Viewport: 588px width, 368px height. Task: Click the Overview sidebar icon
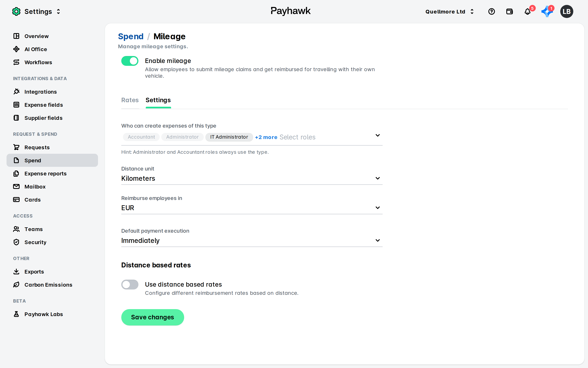pos(16,36)
